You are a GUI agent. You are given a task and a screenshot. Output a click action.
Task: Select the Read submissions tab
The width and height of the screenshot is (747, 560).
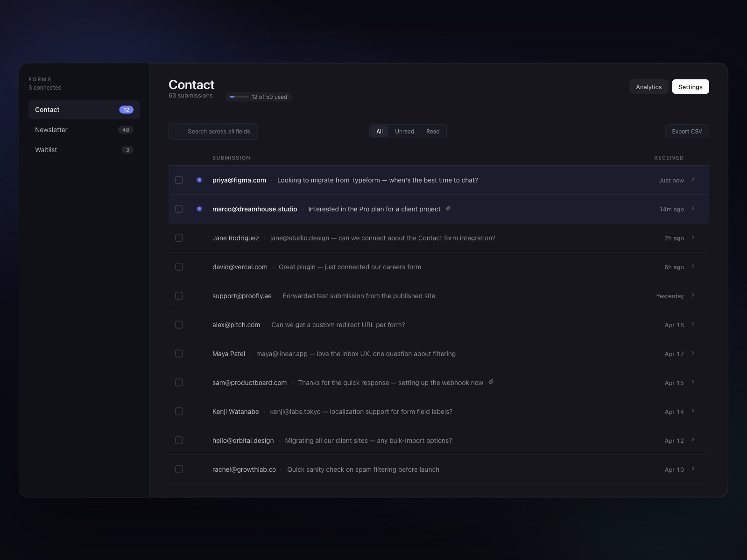pyautogui.click(x=433, y=131)
